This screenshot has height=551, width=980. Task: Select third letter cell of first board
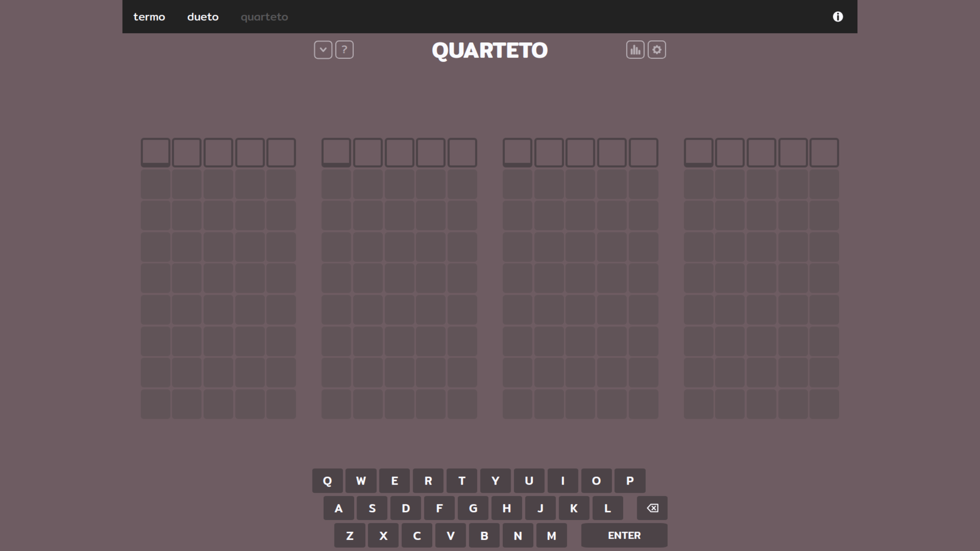(x=218, y=152)
